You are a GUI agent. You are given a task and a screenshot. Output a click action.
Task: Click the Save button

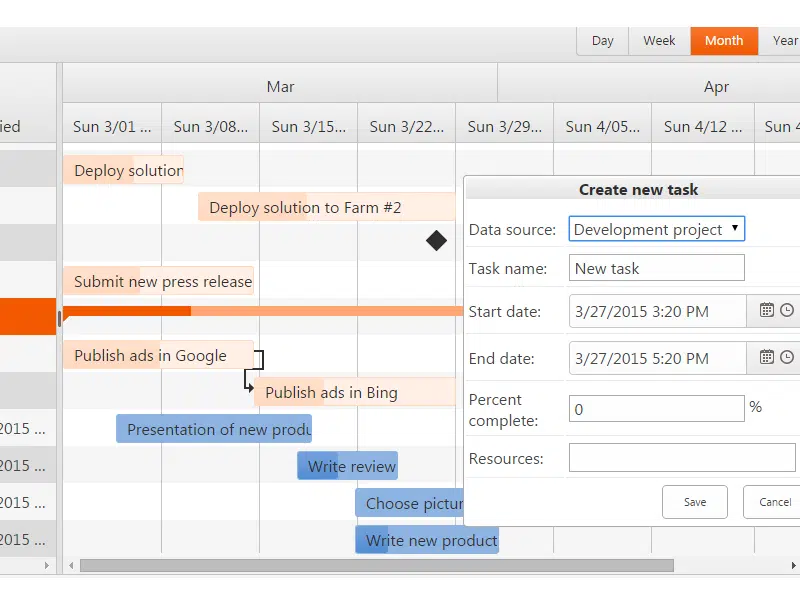(694, 502)
